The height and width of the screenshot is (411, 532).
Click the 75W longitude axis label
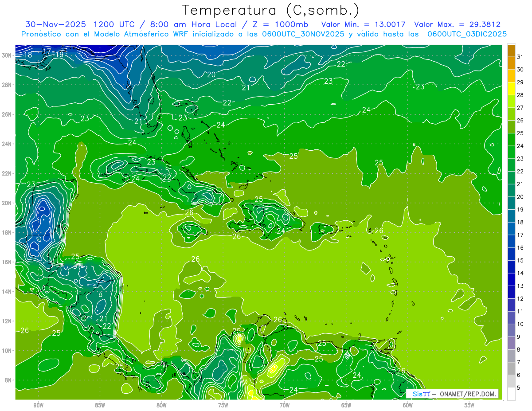pyautogui.click(x=223, y=405)
